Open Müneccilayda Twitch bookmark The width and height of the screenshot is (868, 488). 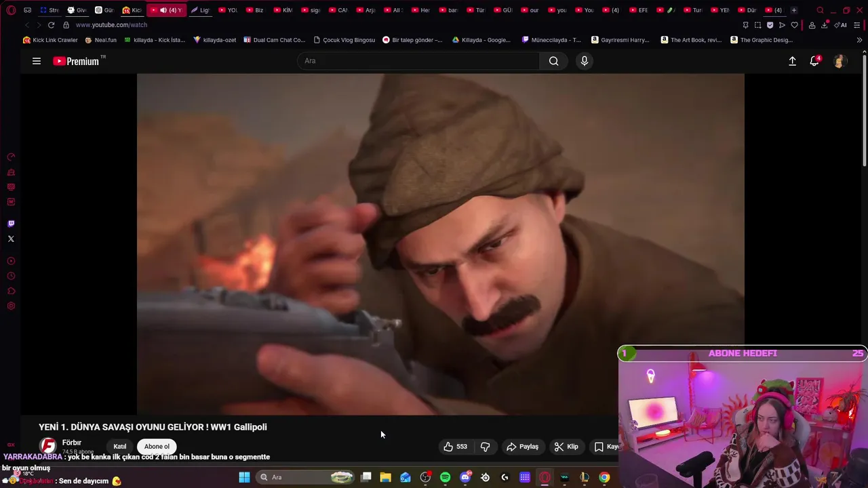(x=551, y=40)
